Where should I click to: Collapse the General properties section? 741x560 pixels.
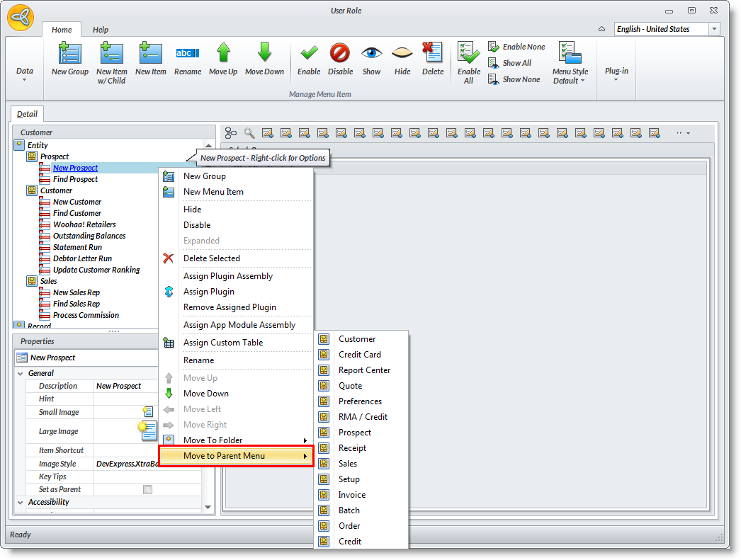click(x=20, y=373)
